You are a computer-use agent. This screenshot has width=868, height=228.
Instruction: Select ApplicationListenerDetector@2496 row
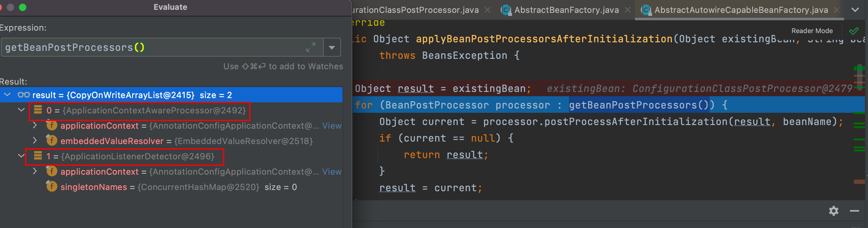[171, 156]
